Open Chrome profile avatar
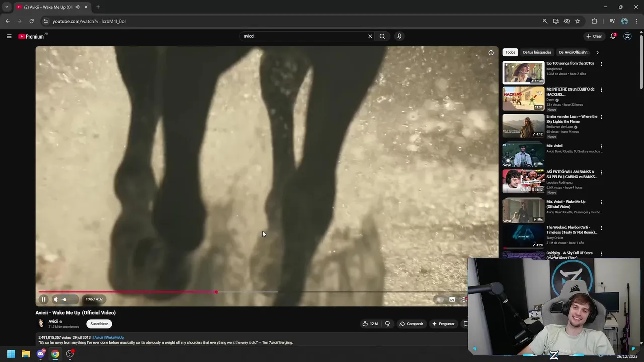 (x=624, y=21)
